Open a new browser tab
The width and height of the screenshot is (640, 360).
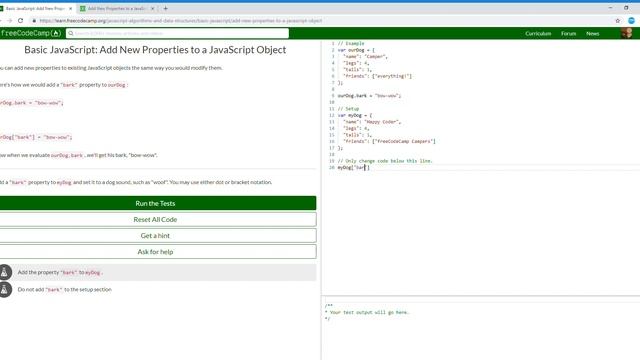tap(165, 8)
